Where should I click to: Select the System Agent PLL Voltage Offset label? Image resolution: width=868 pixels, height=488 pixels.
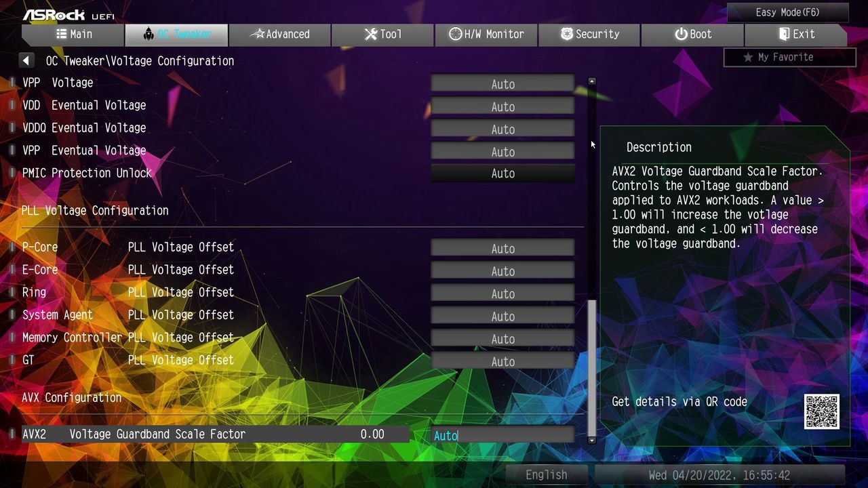pyautogui.click(x=128, y=314)
